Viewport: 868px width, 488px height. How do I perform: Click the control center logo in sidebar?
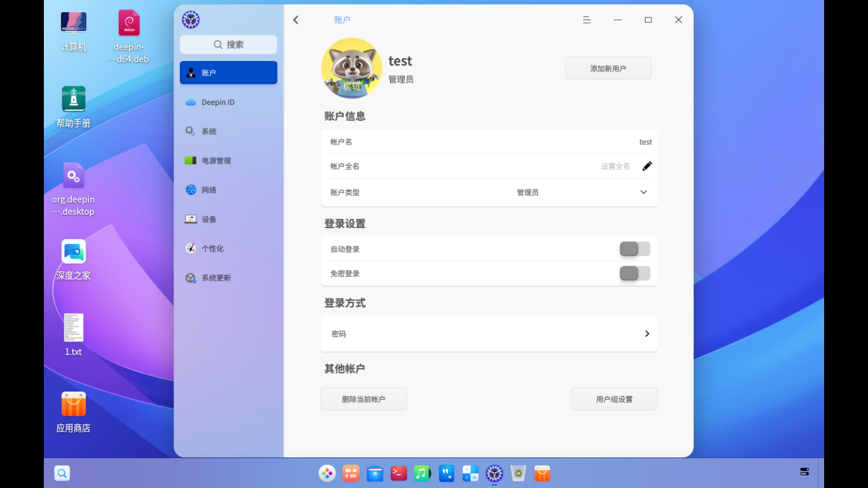click(x=191, y=20)
